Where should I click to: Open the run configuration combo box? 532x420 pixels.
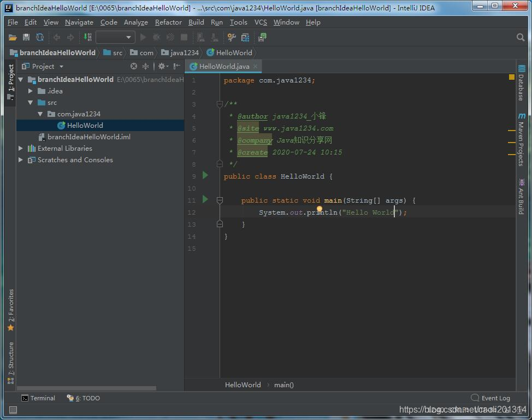[115, 37]
